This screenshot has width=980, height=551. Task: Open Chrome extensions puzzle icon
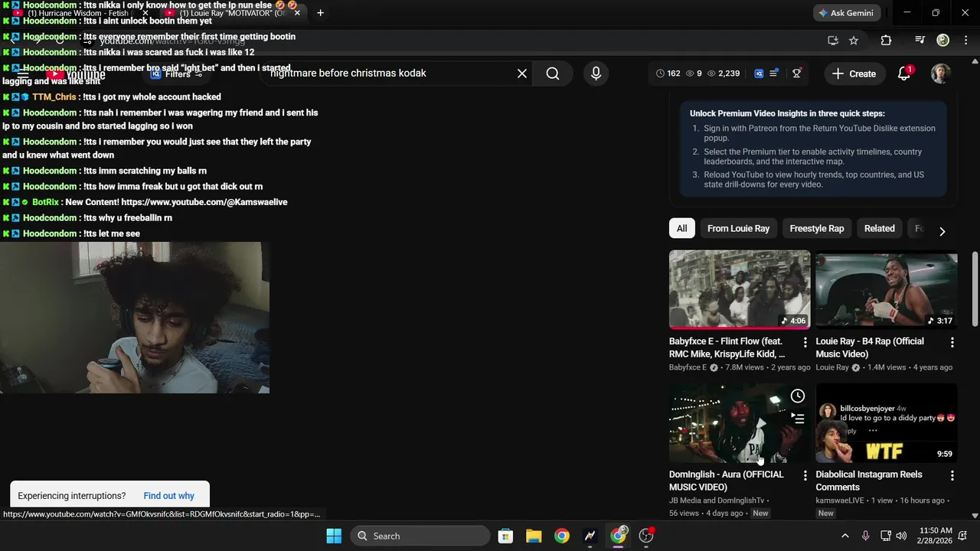pyautogui.click(x=886, y=41)
